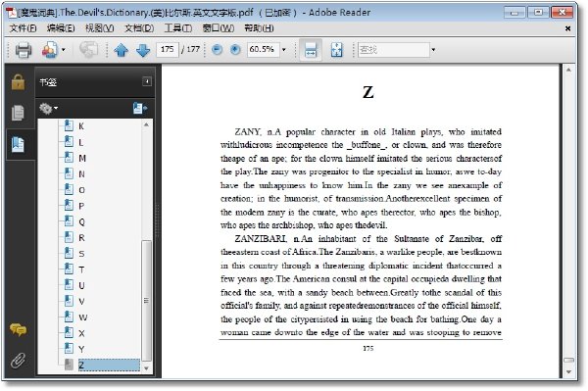Jump to bookmark U
This screenshot has height=391, width=588.
[81, 286]
